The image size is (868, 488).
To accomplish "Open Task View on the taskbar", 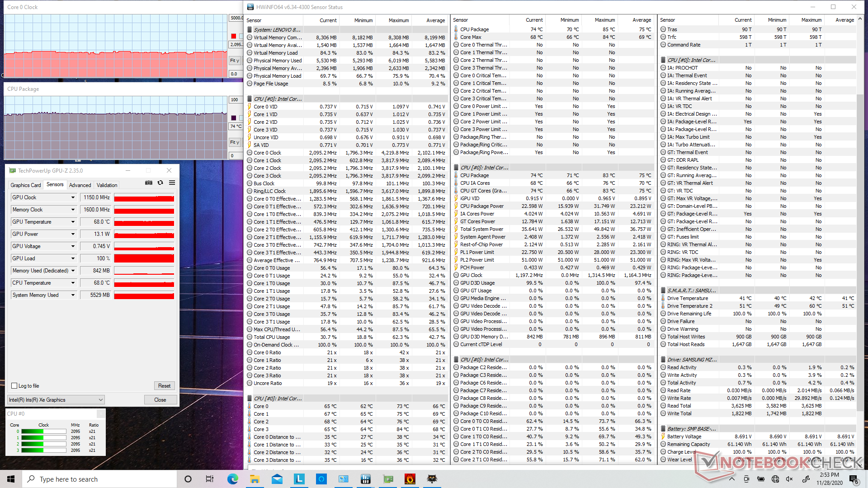I will coord(210,479).
